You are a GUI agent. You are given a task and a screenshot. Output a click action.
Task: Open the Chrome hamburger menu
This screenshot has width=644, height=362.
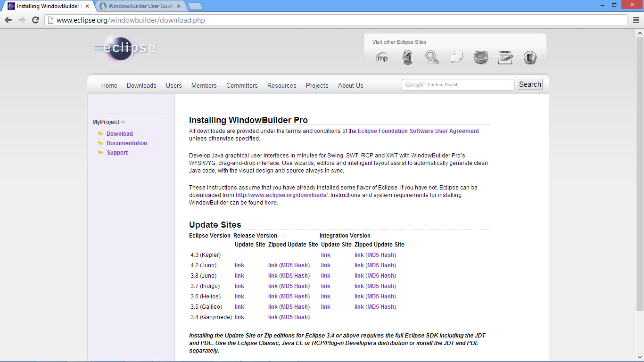636,20
